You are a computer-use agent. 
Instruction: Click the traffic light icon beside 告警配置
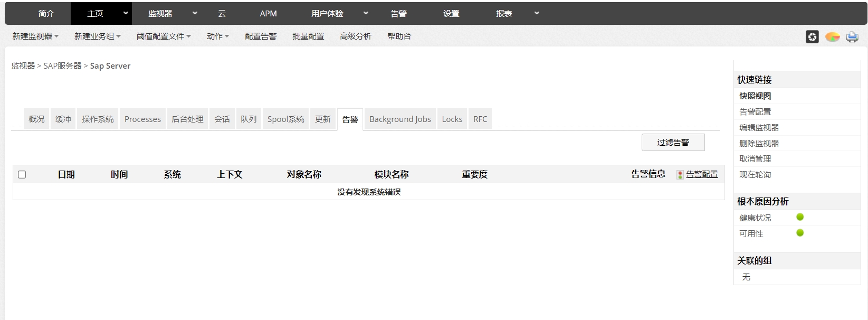680,175
